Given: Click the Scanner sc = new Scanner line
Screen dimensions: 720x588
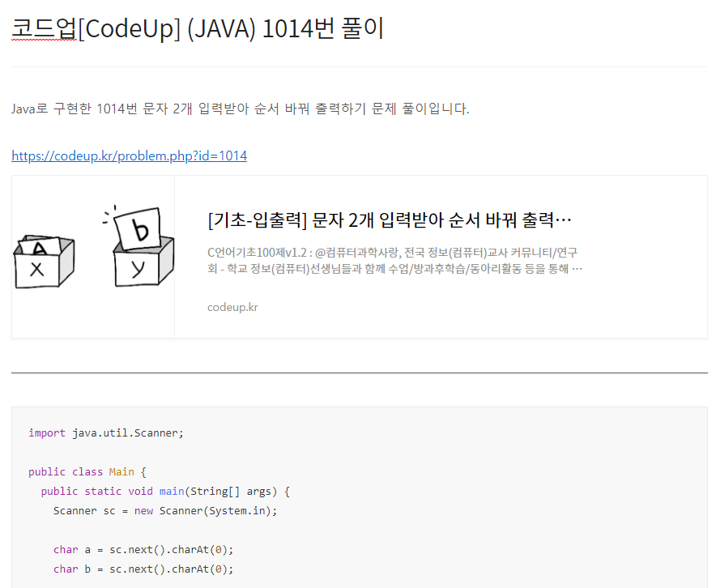Looking at the screenshot, I should 165,511.
